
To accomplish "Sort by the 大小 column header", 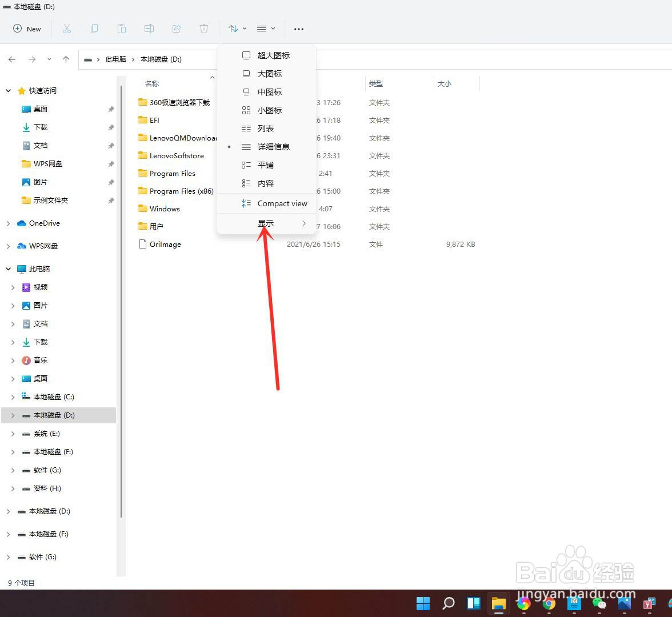I will (445, 83).
